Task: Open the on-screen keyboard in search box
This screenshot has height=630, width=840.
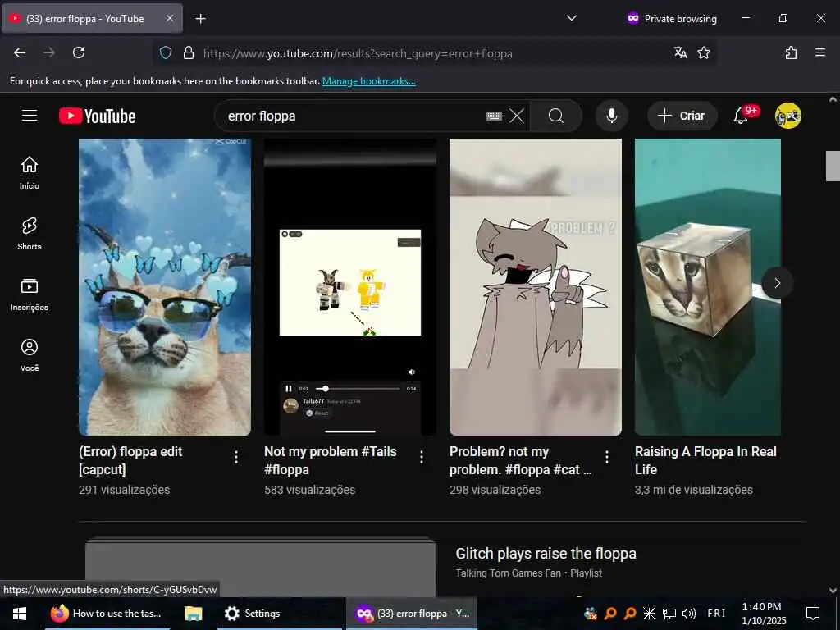Action: coord(494,116)
